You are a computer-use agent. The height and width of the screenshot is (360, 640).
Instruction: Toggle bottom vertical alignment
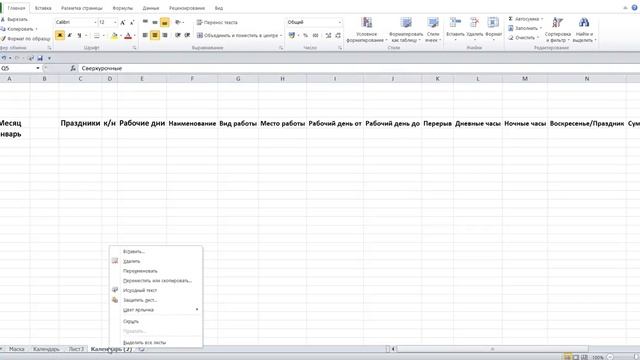click(x=164, y=22)
